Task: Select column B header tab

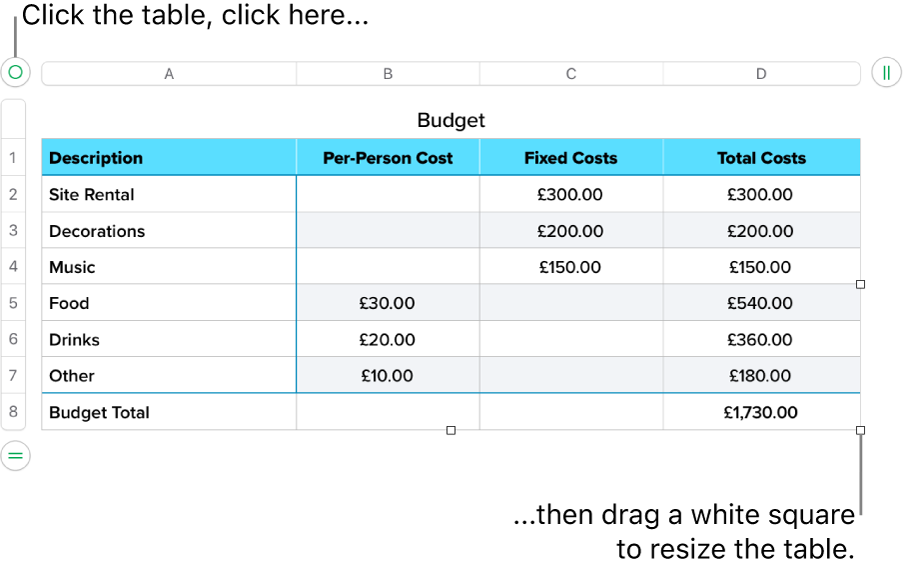Action: (x=388, y=73)
